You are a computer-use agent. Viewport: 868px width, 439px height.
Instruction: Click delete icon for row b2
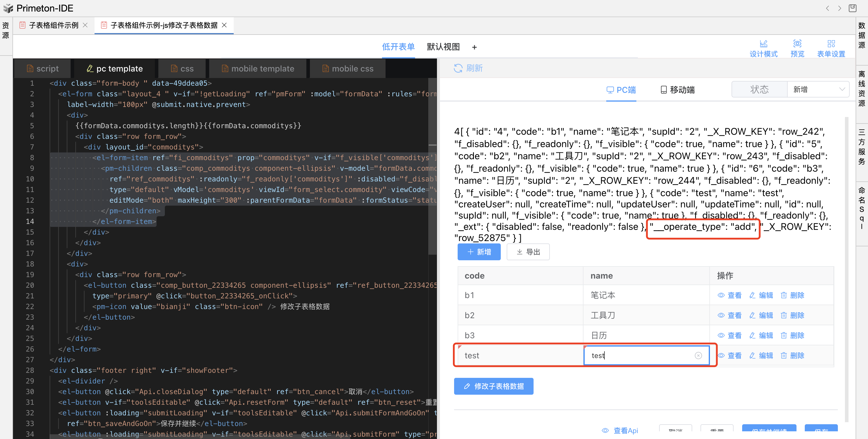784,315
